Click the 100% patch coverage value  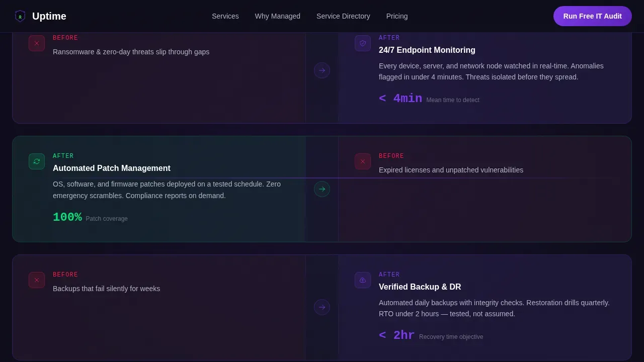click(67, 217)
